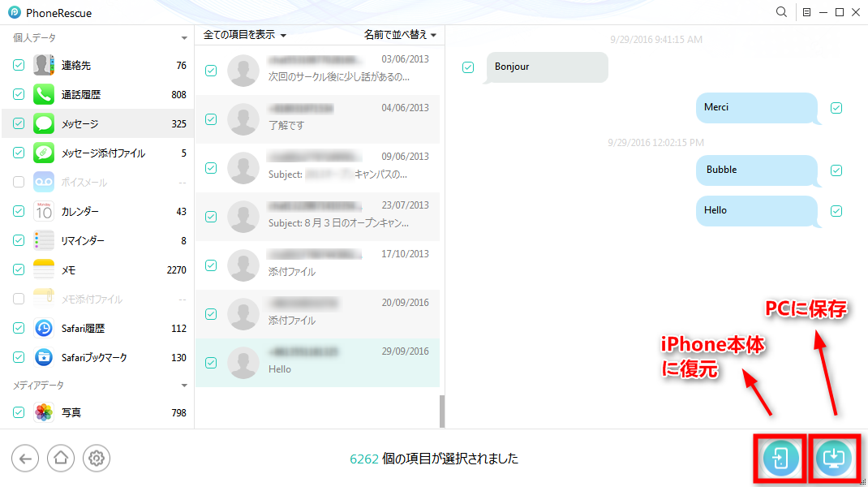868x487 pixels.
Task: Open the search magnifier icon
Action: pos(781,12)
